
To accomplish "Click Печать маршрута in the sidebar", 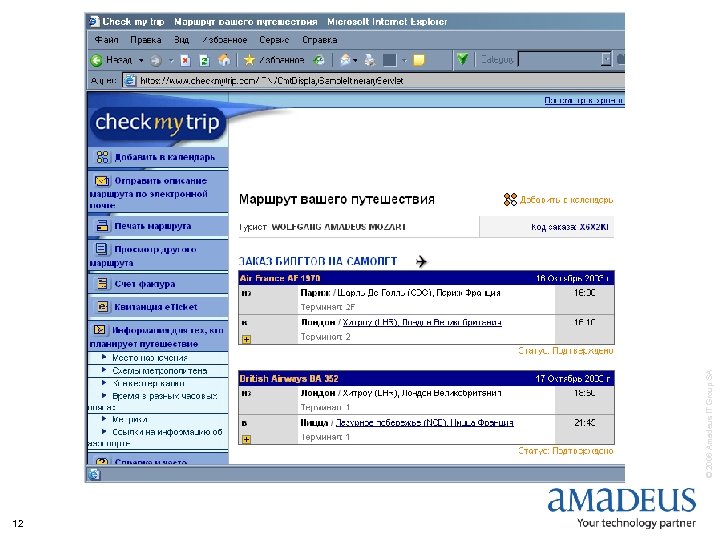I will (153, 226).
